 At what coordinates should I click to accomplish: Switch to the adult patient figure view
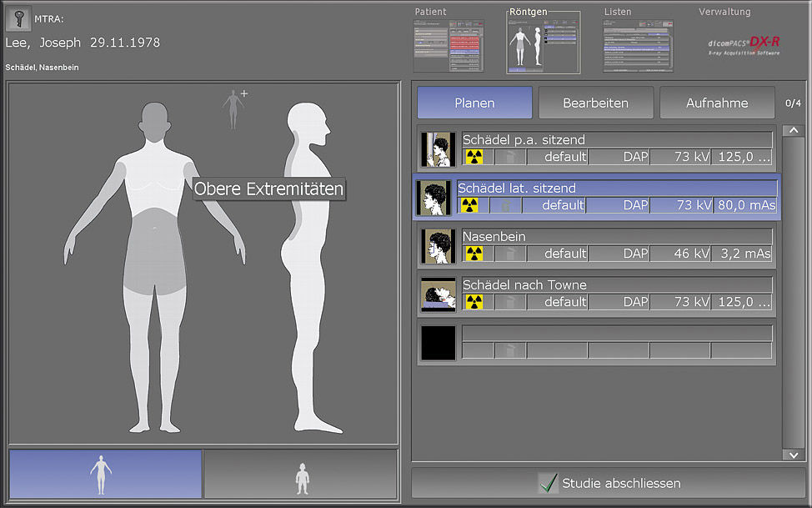pyautogui.click(x=103, y=474)
